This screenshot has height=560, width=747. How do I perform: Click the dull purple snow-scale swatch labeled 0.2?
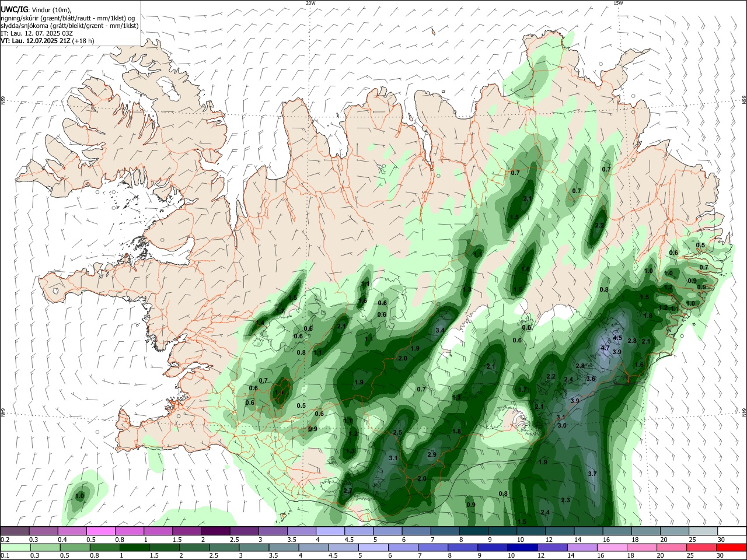point(15,531)
